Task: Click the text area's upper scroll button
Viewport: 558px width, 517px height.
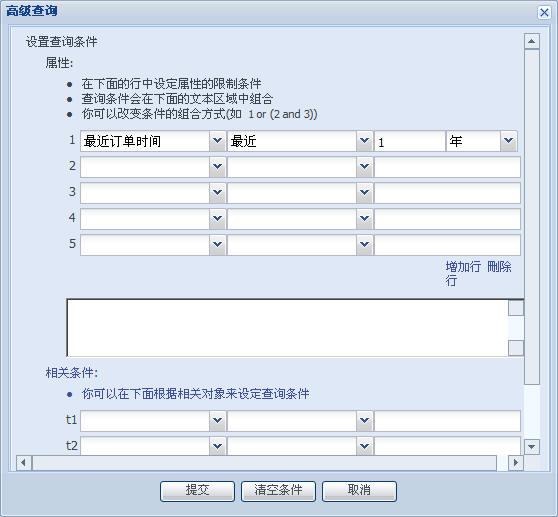Action: pos(516,308)
